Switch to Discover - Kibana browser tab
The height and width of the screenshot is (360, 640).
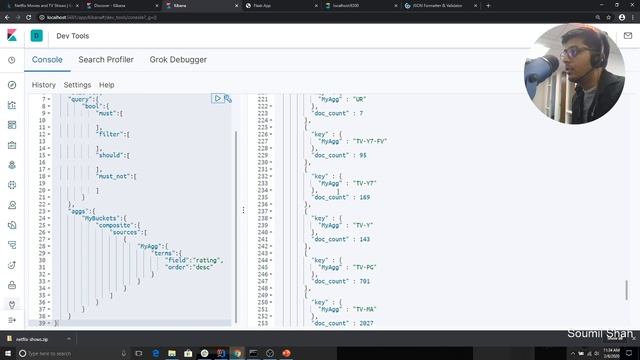click(121, 6)
